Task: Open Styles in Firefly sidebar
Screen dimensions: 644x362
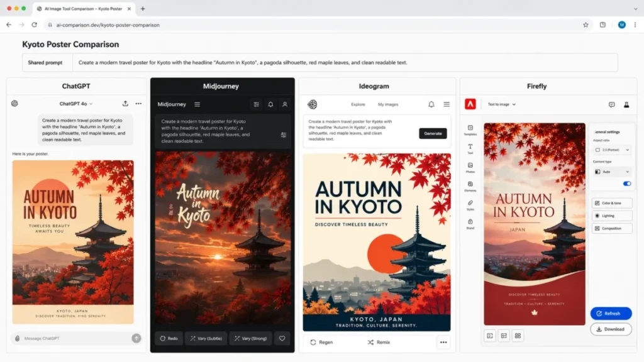Action: [x=470, y=206]
